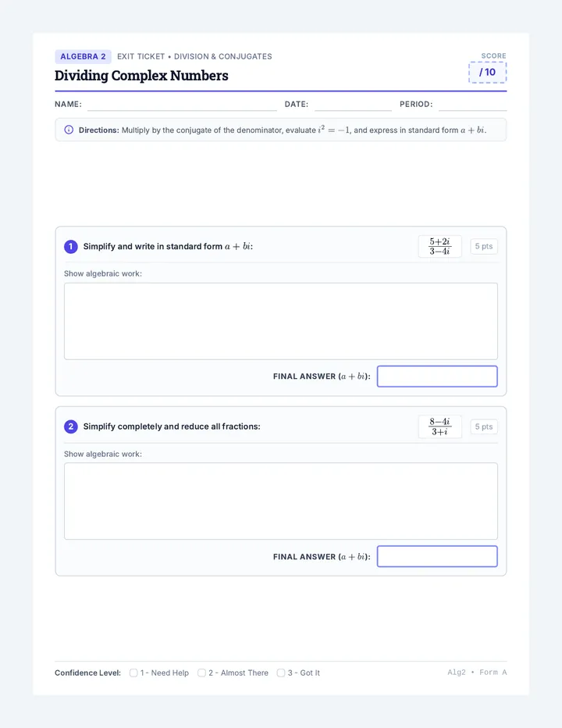The height and width of the screenshot is (728, 562).
Task: Check the 2 - Almost There box
Action: (x=201, y=673)
